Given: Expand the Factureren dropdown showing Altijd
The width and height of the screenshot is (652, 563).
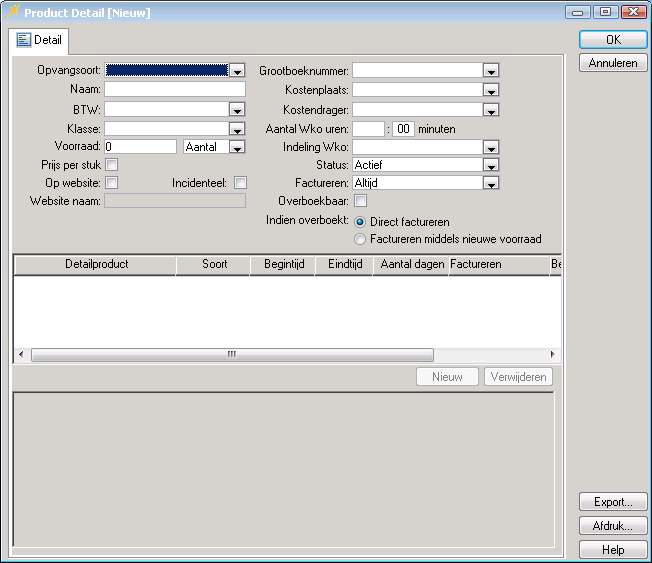Looking at the screenshot, I should tap(490, 184).
